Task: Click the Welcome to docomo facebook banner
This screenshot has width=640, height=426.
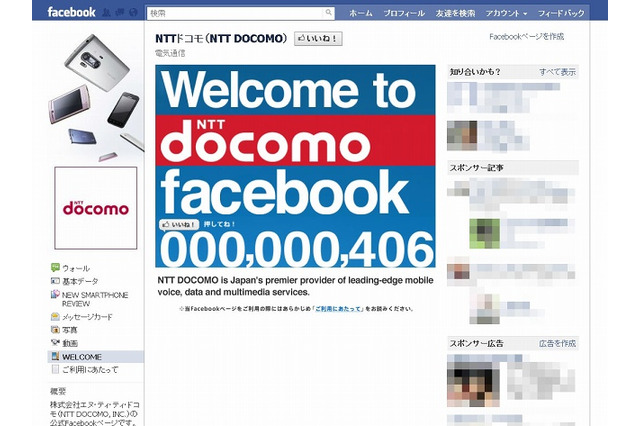Action: [295, 166]
